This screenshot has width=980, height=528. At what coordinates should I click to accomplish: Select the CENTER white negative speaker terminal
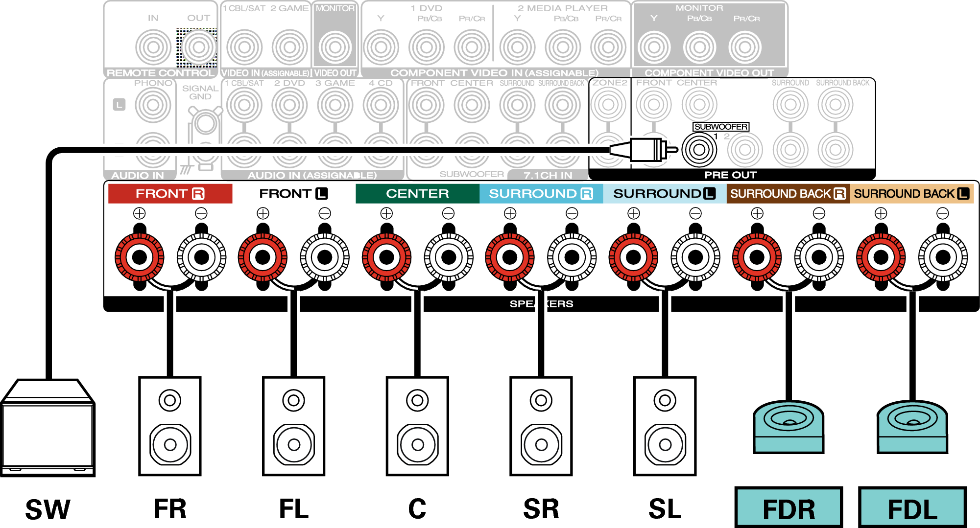pos(448,257)
